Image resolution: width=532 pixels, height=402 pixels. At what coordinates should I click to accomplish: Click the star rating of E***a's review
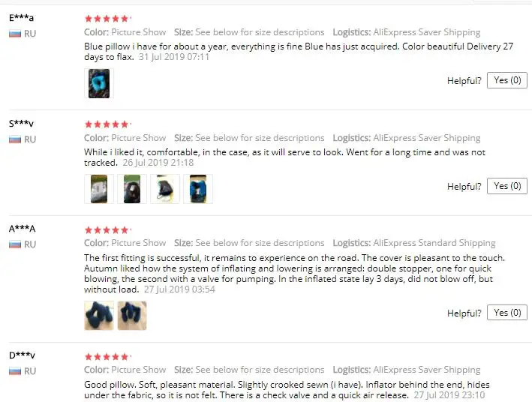(x=107, y=19)
